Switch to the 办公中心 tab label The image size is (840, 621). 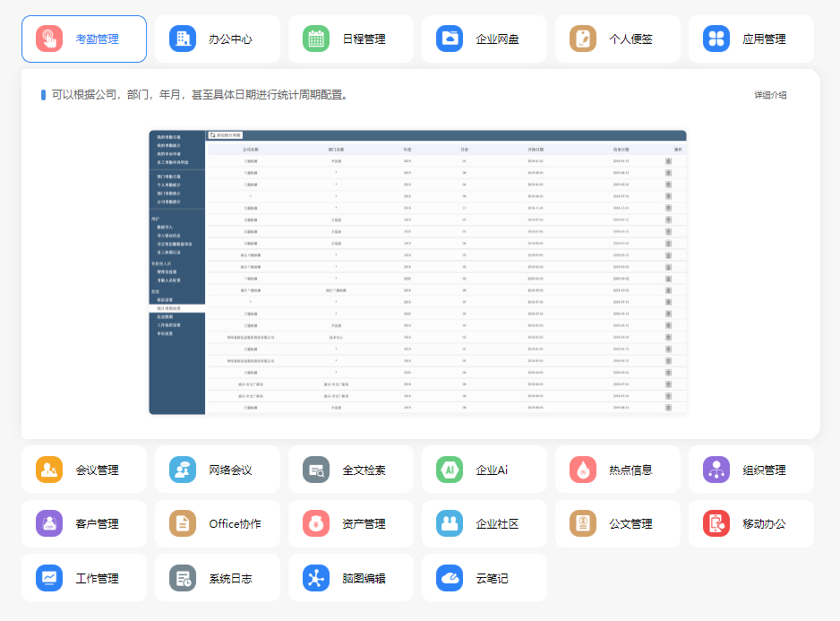click(230, 39)
